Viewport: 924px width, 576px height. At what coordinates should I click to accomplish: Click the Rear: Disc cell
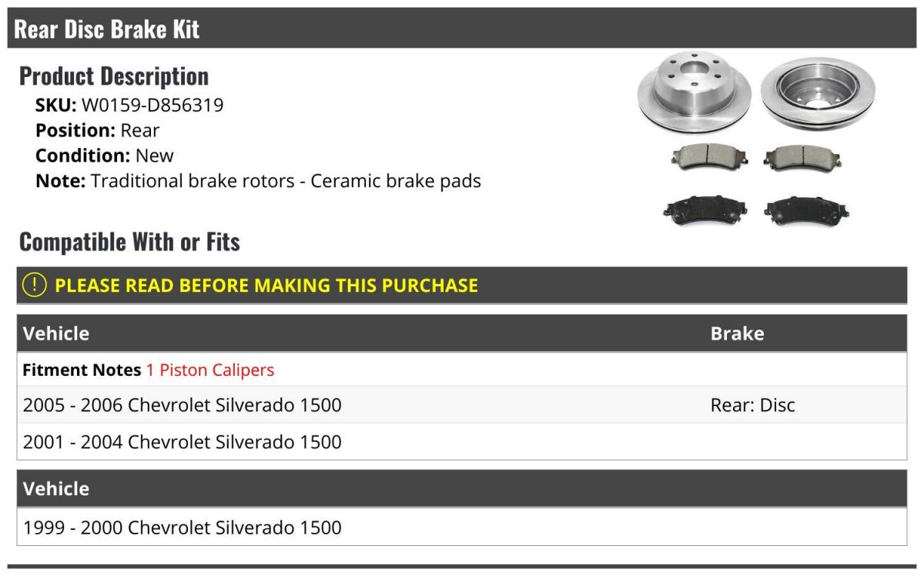[752, 405]
